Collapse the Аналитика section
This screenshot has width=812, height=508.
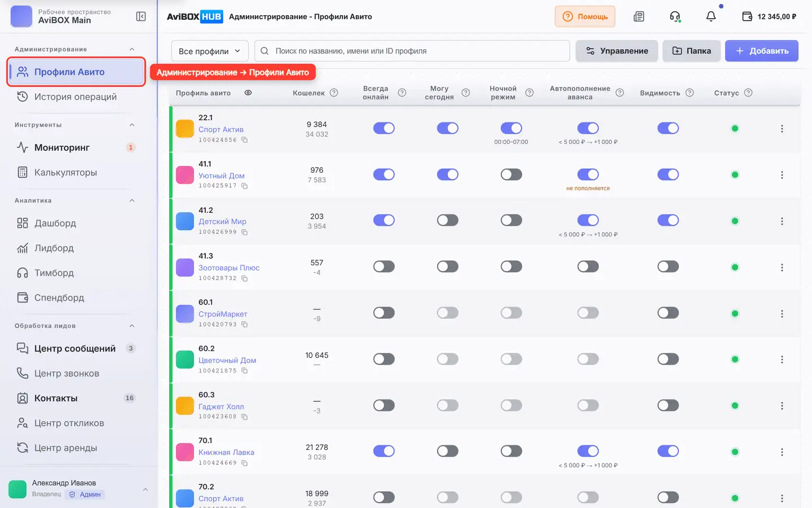[132, 200]
